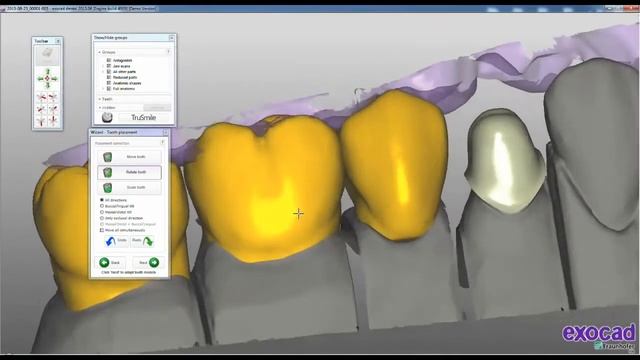
Task: Expand the Full anatomic tree node
Action: (103, 89)
